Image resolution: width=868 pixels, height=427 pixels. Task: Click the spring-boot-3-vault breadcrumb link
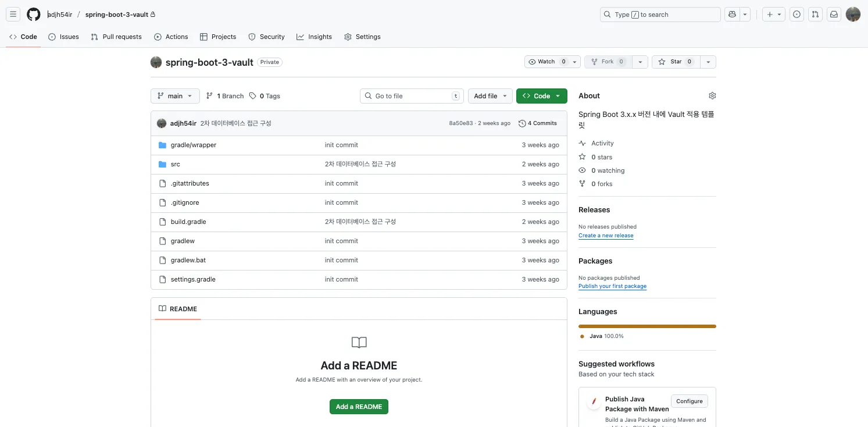click(x=117, y=15)
